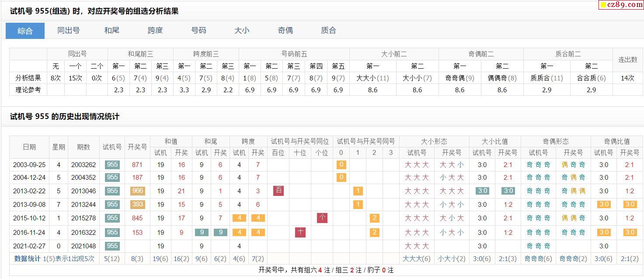Viewport: 644px width, 279px height.
Task: Open the 和尾 tab
Action: pos(111,31)
